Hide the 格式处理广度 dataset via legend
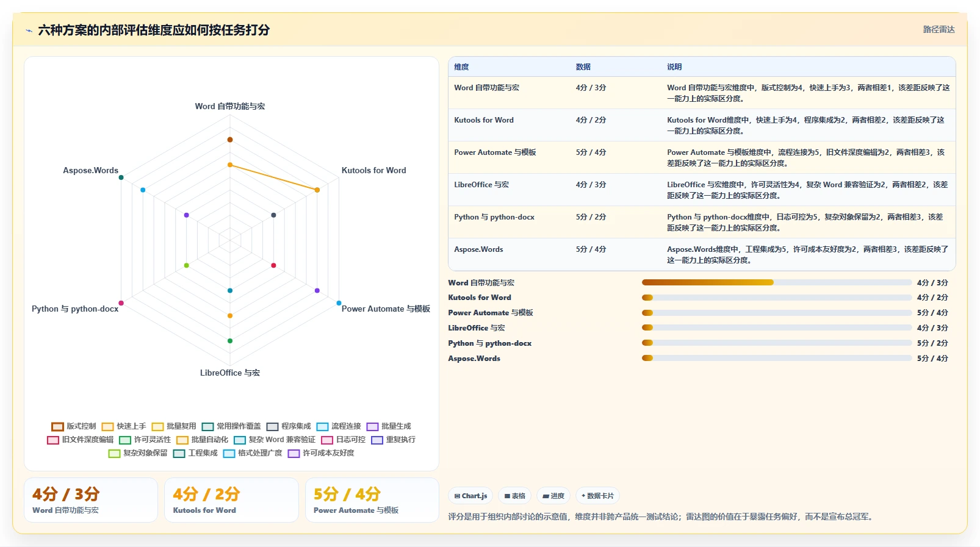 pyautogui.click(x=253, y=453)
